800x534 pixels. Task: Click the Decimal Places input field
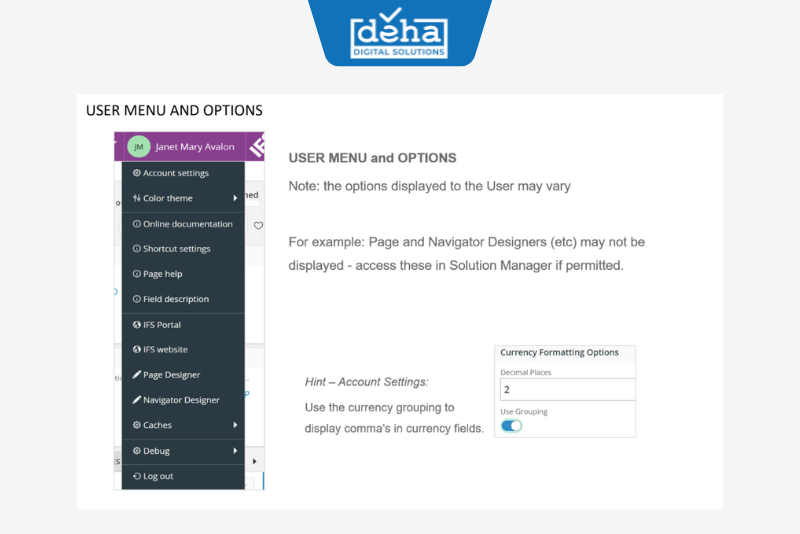(567, 390)
